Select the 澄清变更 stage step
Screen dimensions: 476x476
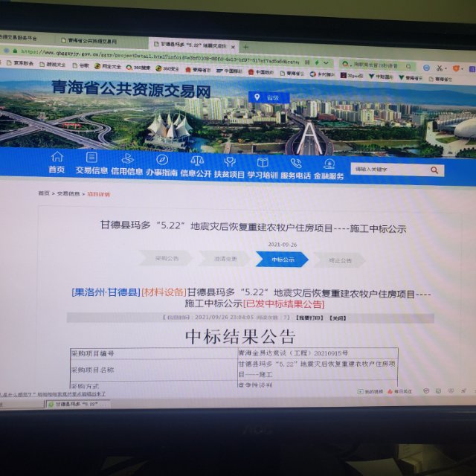coord(225,259)
